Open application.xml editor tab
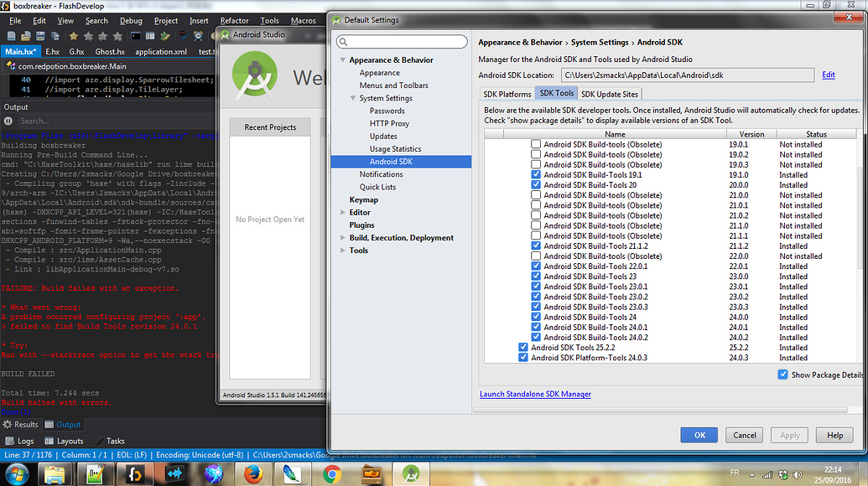This screenshot has width=868, height=486. click(x=161, y=51)
